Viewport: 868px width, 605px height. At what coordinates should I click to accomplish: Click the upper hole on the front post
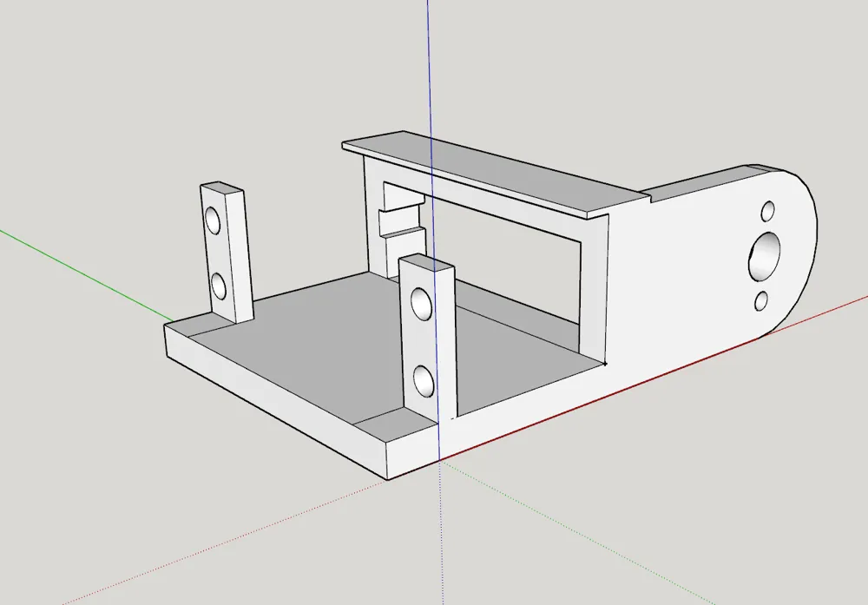(421, 304)
